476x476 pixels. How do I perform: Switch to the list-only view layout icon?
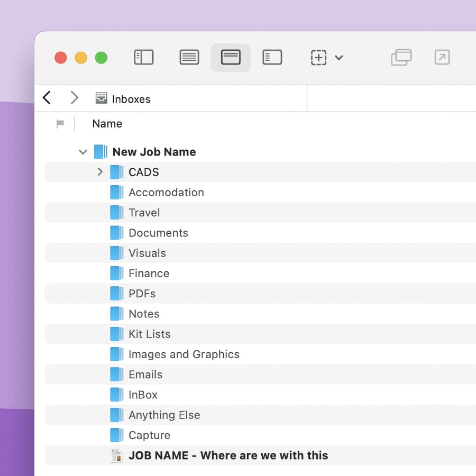click(x=189, y=57)
